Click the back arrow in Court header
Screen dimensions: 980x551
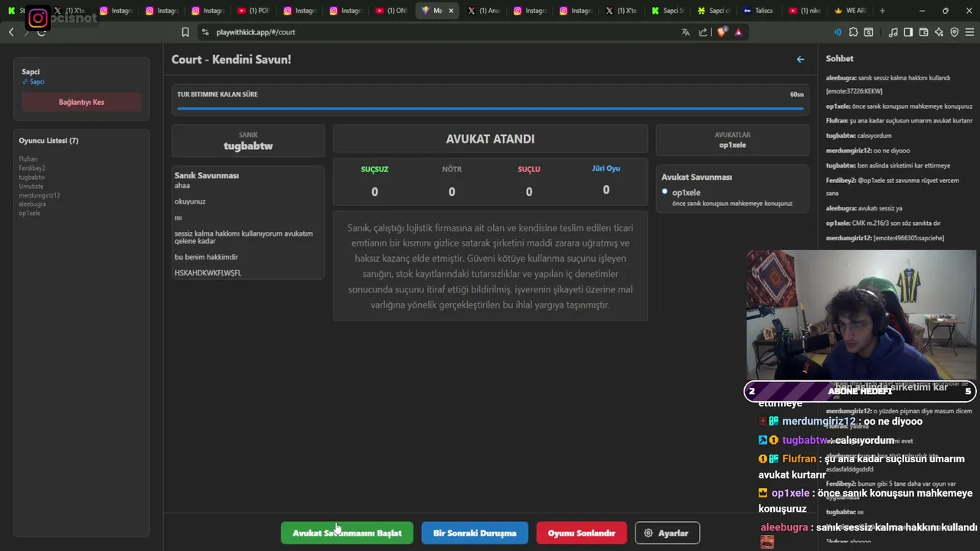click(800, 59)
